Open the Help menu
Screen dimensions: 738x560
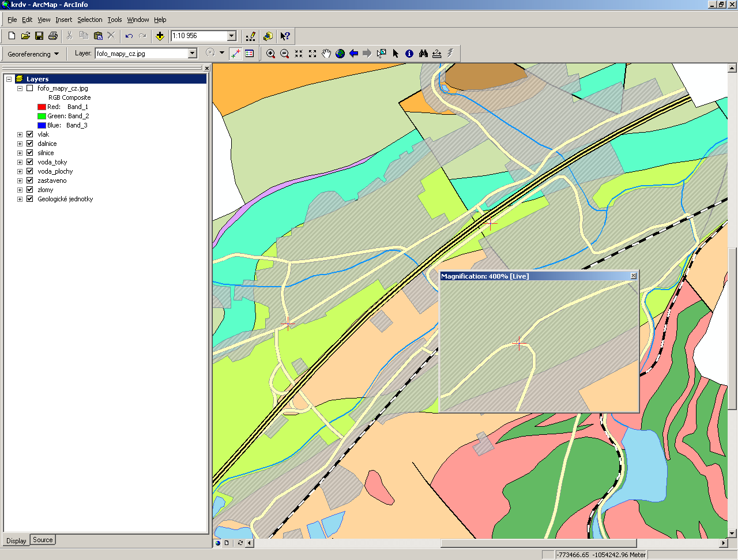pos(160,20)
